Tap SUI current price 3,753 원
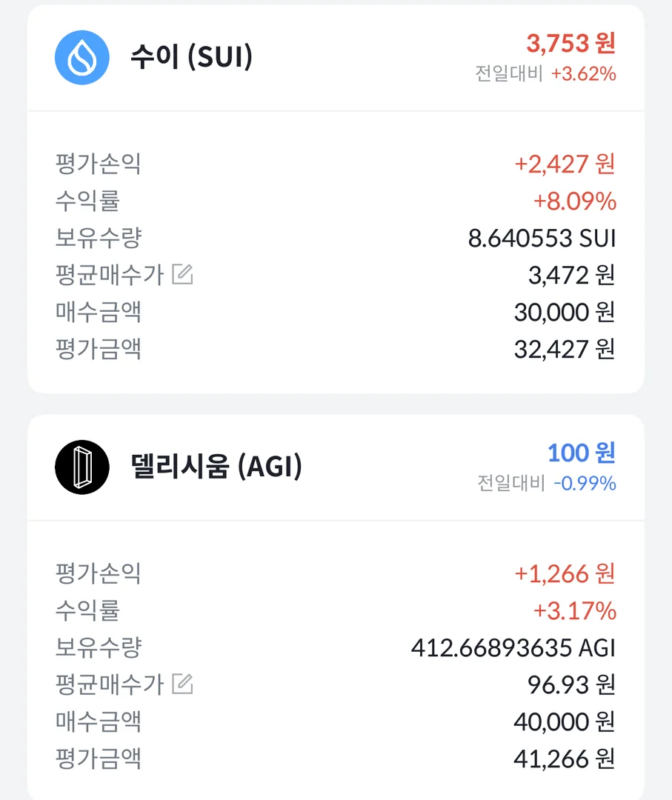The image size is (672, 800). (x=570, y=43)
